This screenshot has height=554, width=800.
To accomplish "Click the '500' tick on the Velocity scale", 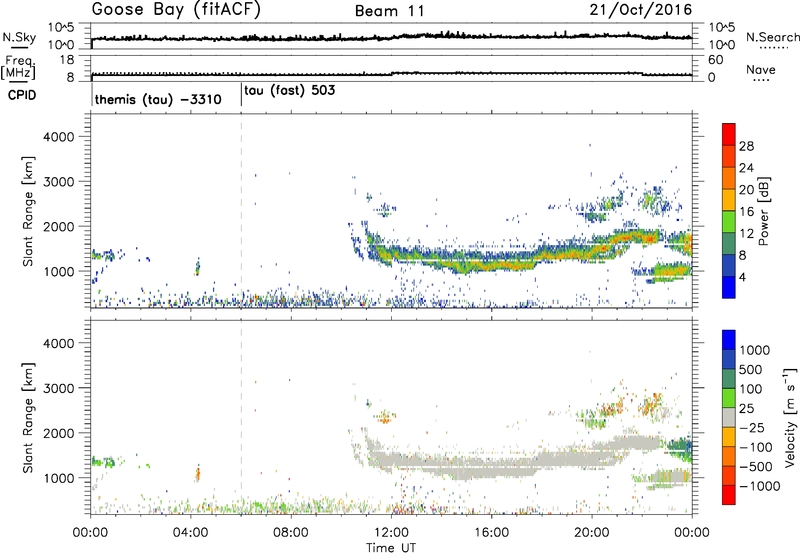I will (x=750, y=370).
